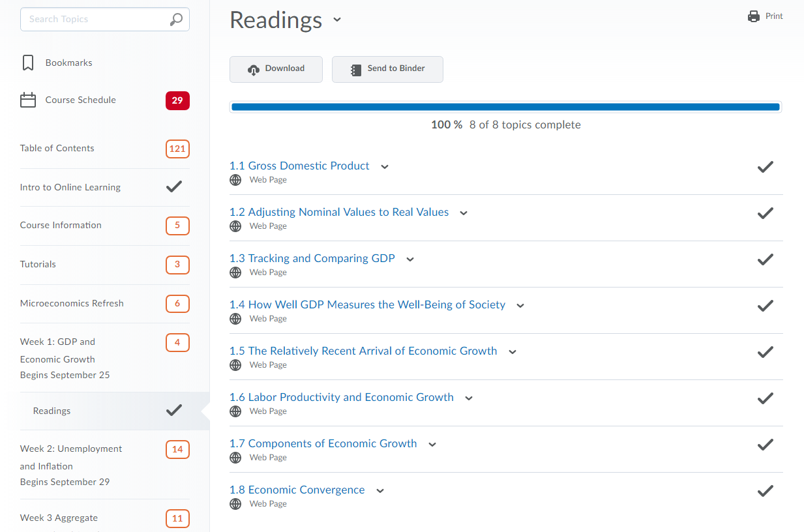Click the Download cloud icon

coord(254,68)
